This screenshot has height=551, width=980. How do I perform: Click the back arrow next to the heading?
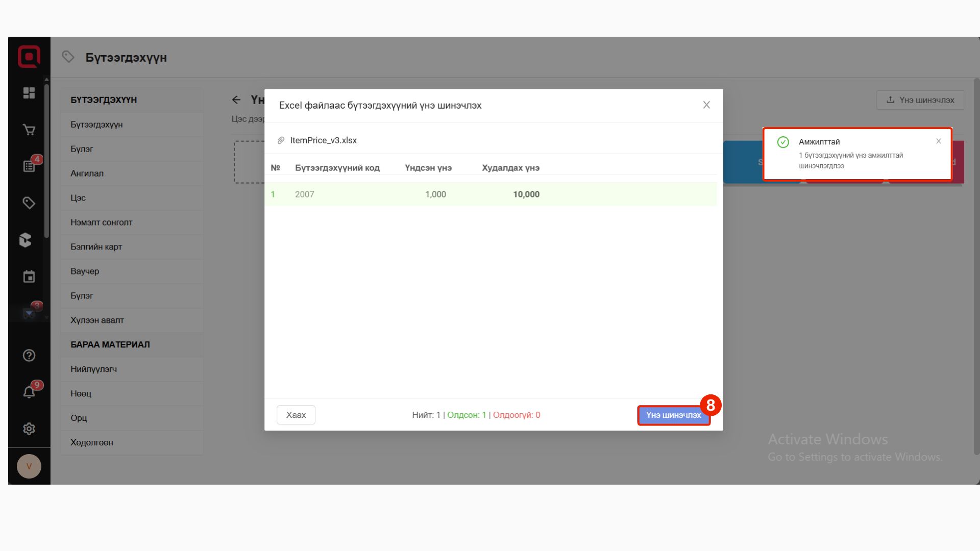[x=236, y=100]
